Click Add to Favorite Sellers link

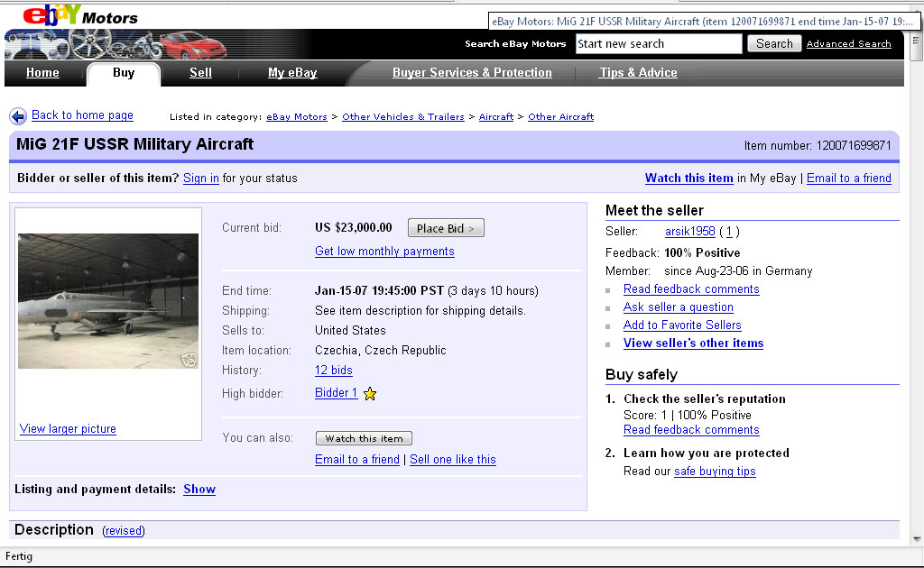coord(682,325)
